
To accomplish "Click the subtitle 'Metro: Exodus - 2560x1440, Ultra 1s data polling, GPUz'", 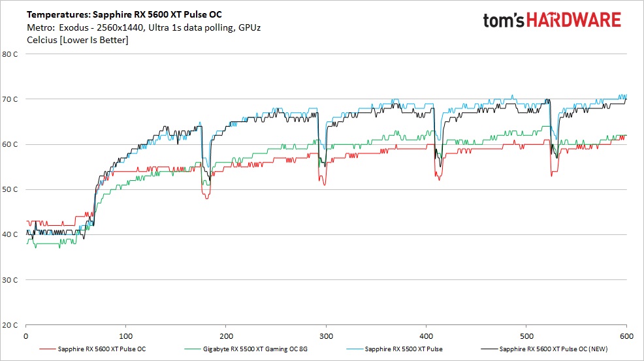I will [x=144, y=27].
